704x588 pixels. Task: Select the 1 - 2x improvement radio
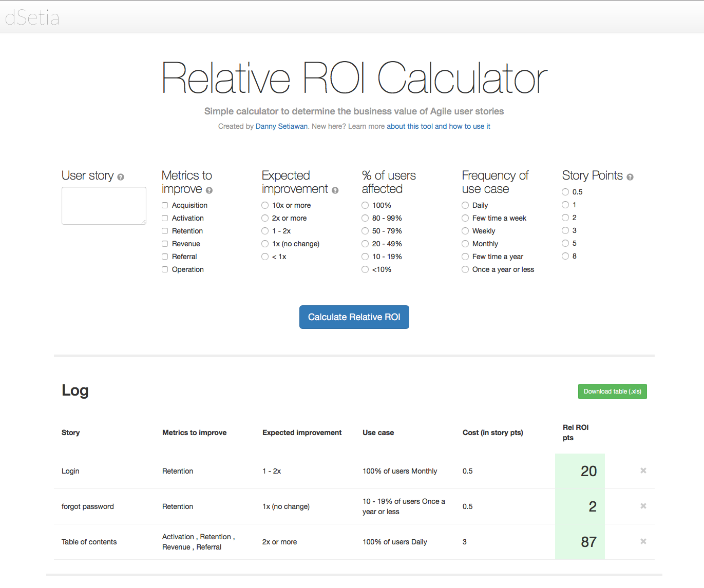coord(265,231)
